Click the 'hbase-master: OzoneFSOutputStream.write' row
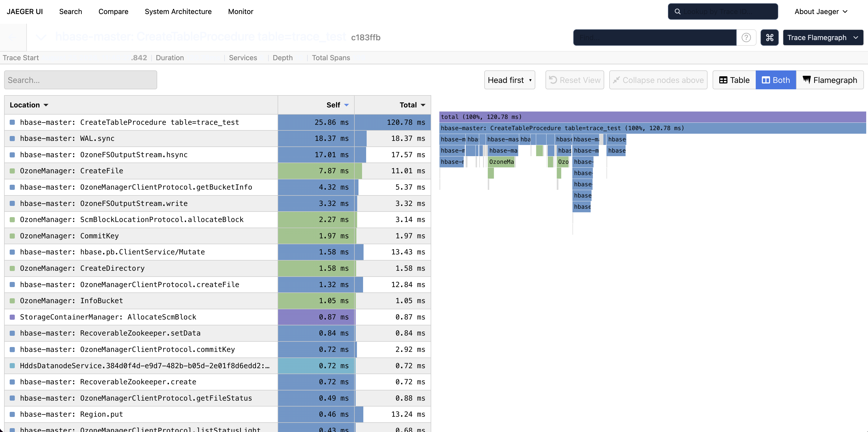Viewport: 868px width, 432px height. point(217,204)
